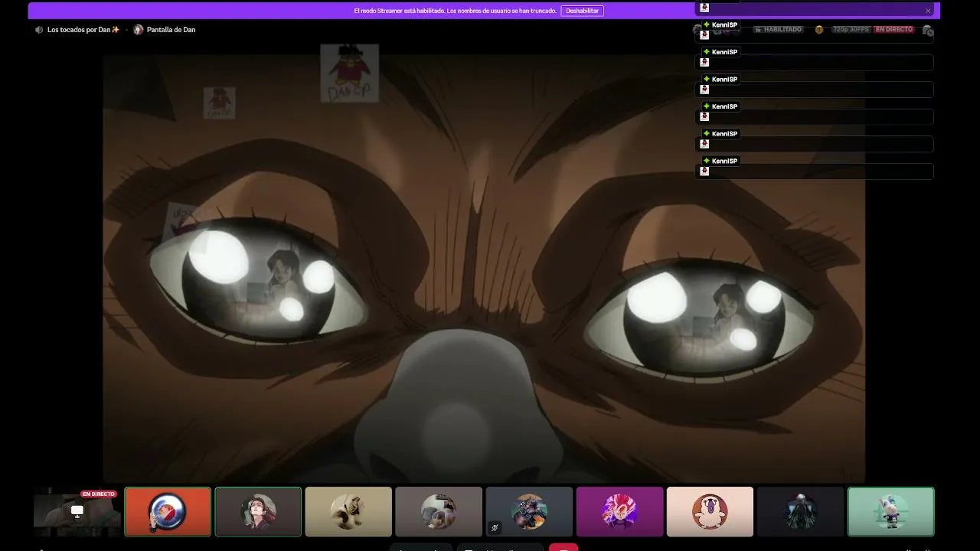980x551 pixels.
Task: Select the gray participant tile with the photo avatar
Action: click(439, 511)
